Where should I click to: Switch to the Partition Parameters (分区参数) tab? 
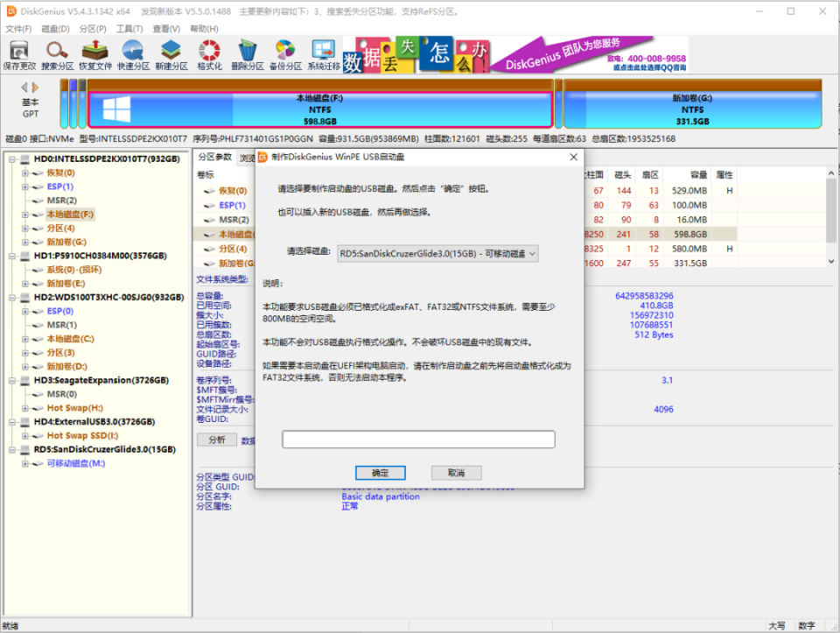(x=215, y=157)
